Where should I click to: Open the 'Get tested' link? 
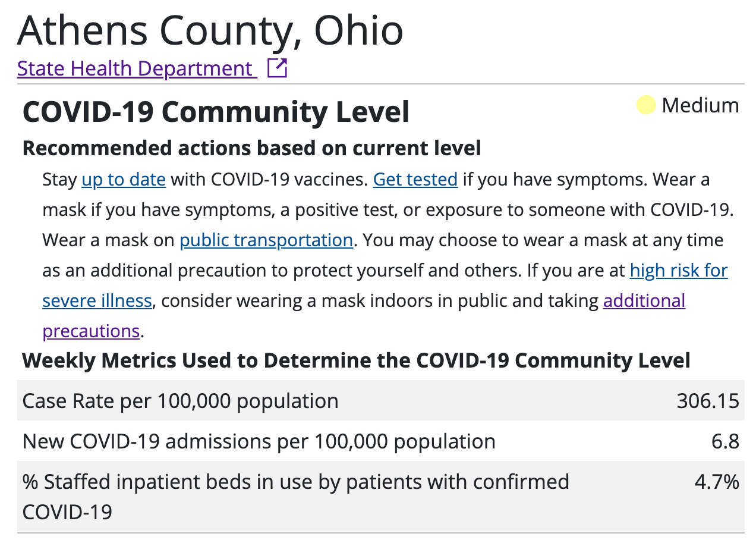(415, 180)
